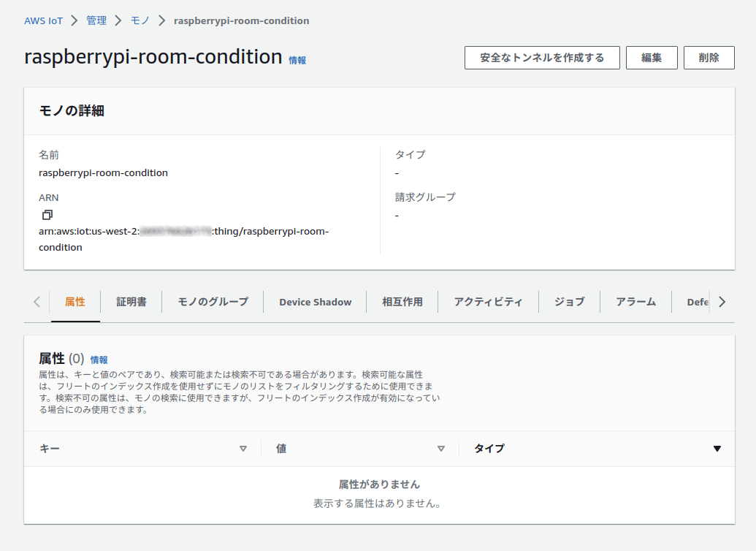Go to the AWS IoT breadcrumb link
This screenshot has height=551, width=756.
coord(43,20)
